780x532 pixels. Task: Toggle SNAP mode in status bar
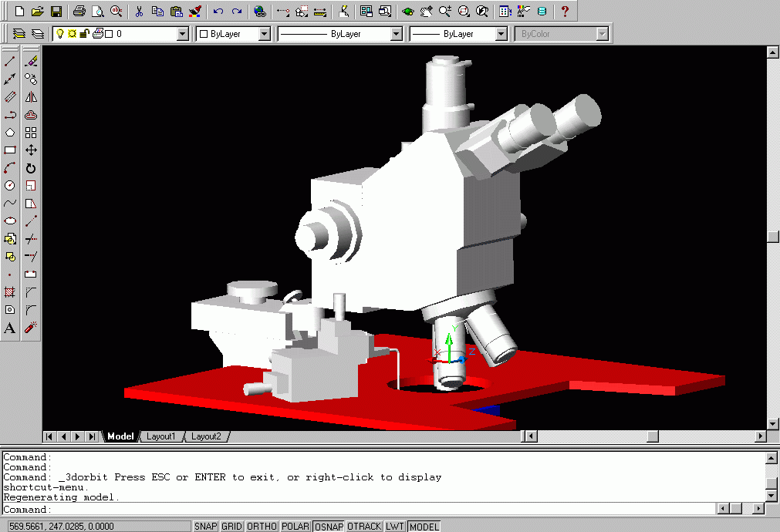pos(205,527)
